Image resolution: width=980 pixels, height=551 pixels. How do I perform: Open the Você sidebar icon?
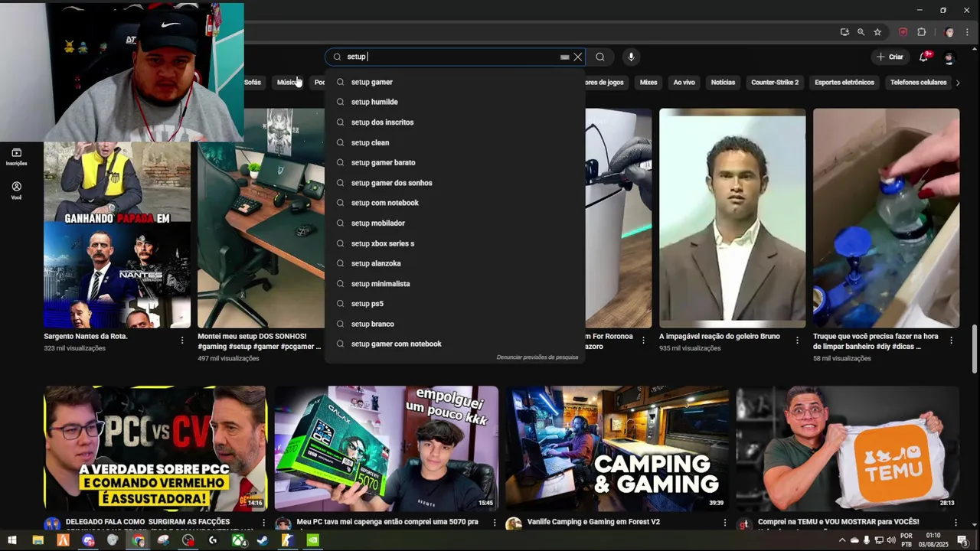pyautogui.click(x=16, y=191)
